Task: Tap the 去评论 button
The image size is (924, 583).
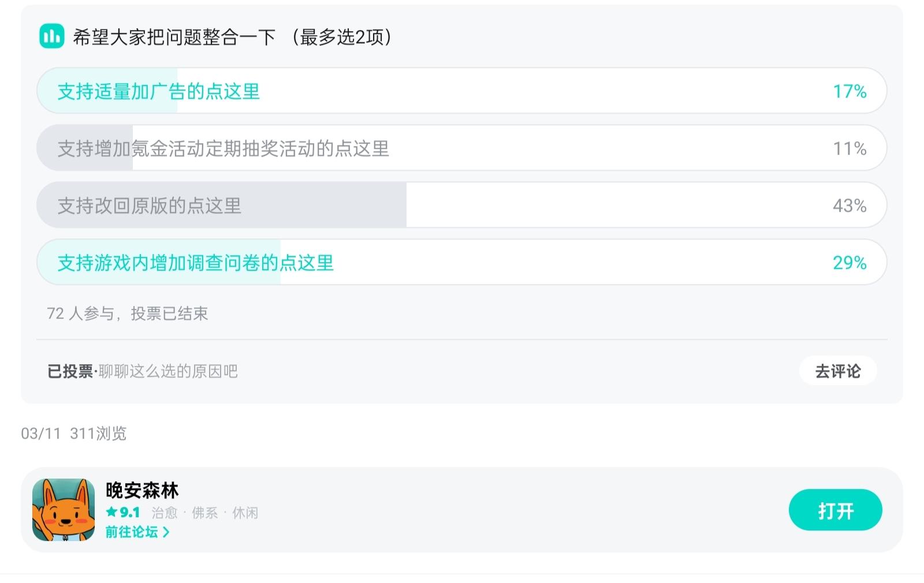Action: (x=838, y=371)
